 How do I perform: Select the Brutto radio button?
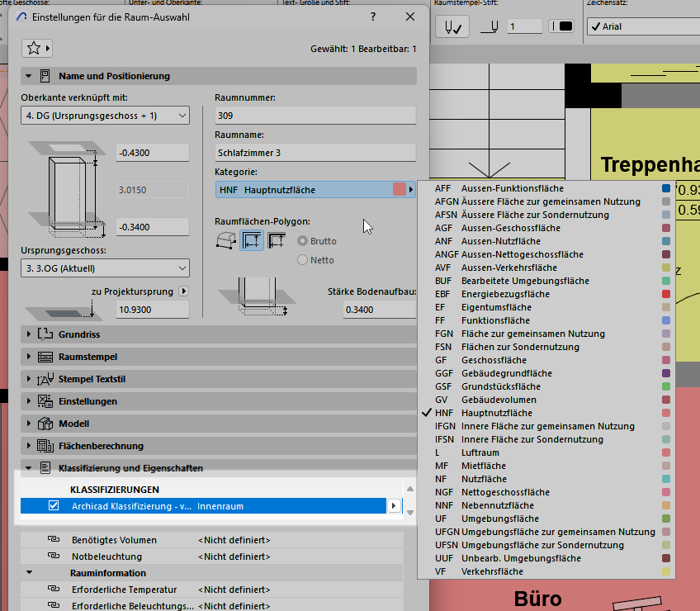[303, 241]
